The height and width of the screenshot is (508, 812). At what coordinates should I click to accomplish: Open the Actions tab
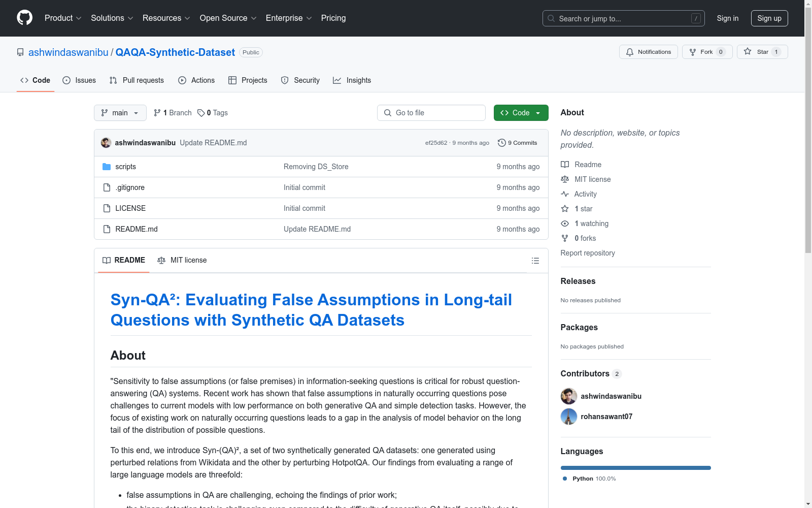tap(196, 80)
